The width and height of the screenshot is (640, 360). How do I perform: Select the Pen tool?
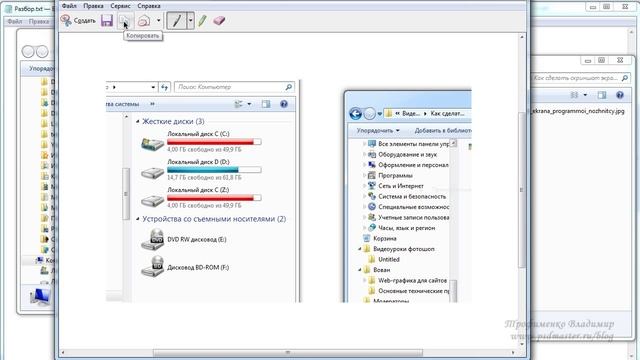[176, 20]
